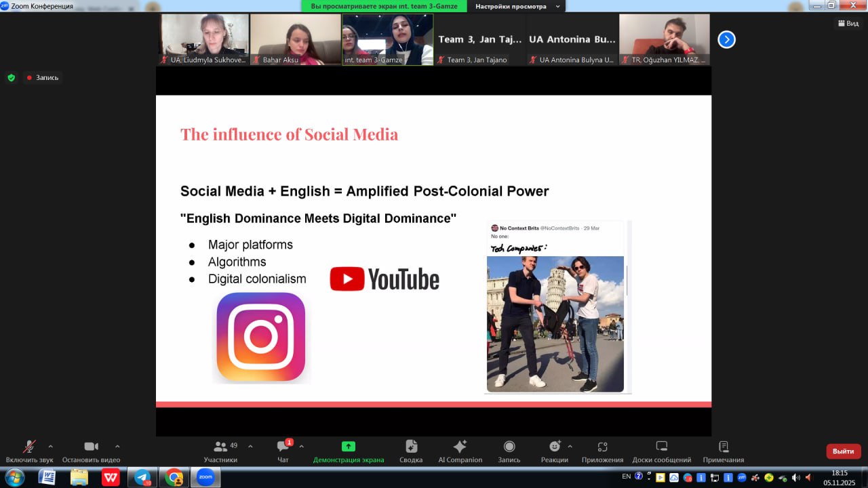
Task: Toggle camera with Остановить видео
Action: point(91,447)
